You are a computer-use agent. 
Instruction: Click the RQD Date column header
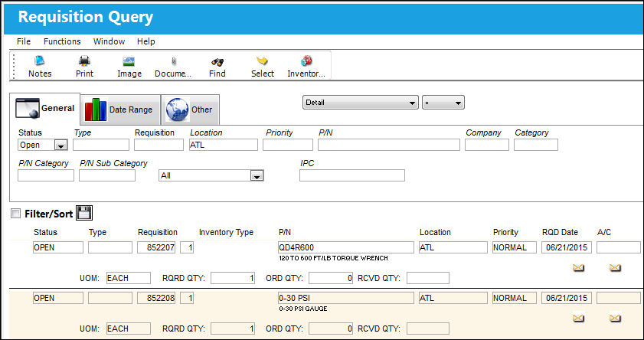pos(561,233)
